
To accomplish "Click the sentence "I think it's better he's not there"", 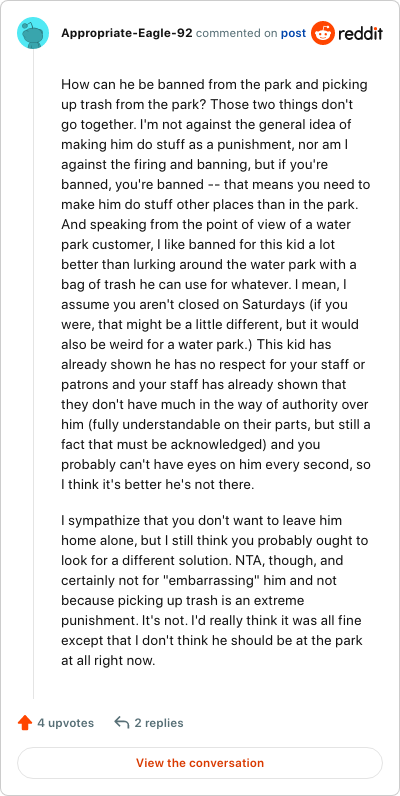I will [157, 484].
